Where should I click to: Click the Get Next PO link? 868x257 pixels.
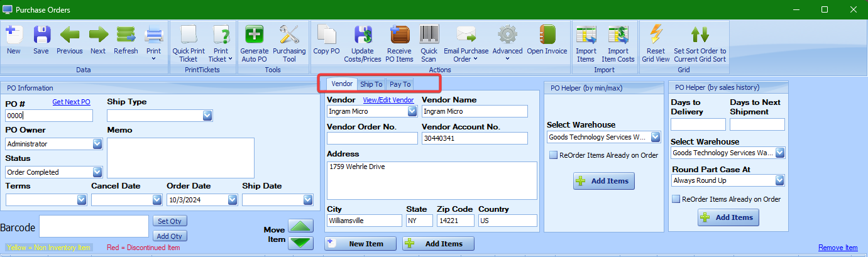[x=71, y=102]
